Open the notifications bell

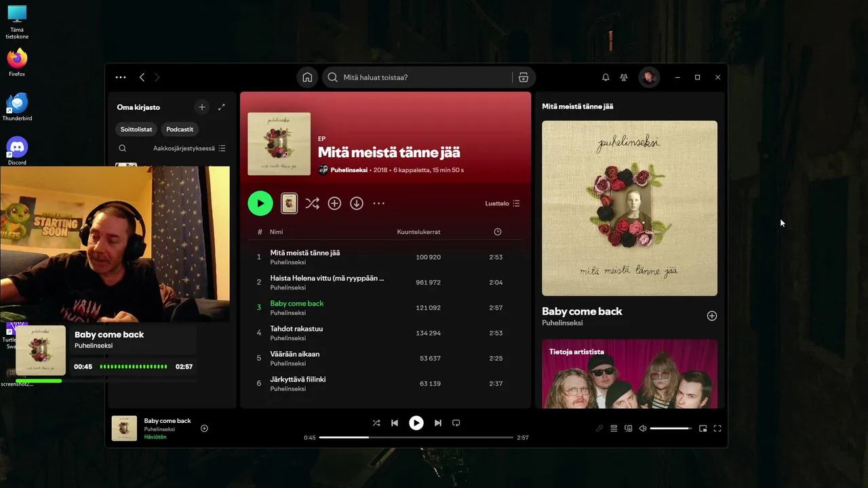(x=606, y=77)
